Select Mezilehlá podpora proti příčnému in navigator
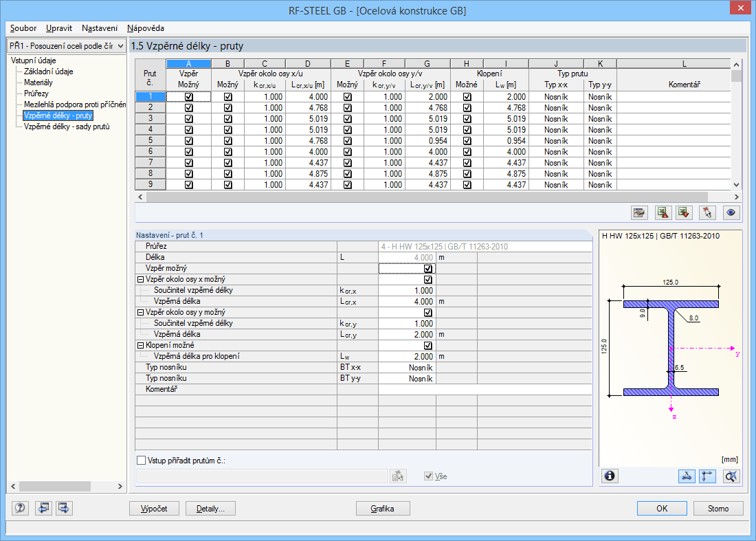 [x=75, y=104]
